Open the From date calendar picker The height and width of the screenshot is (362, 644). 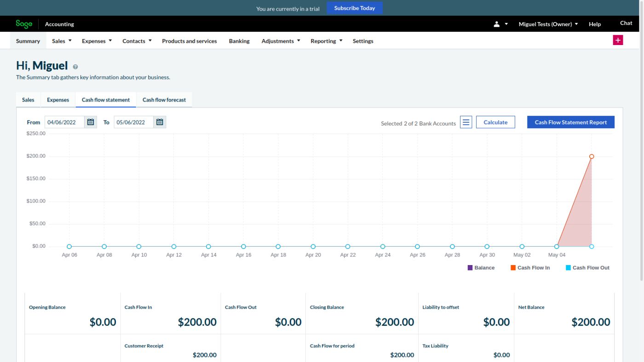tap(91, 122)
